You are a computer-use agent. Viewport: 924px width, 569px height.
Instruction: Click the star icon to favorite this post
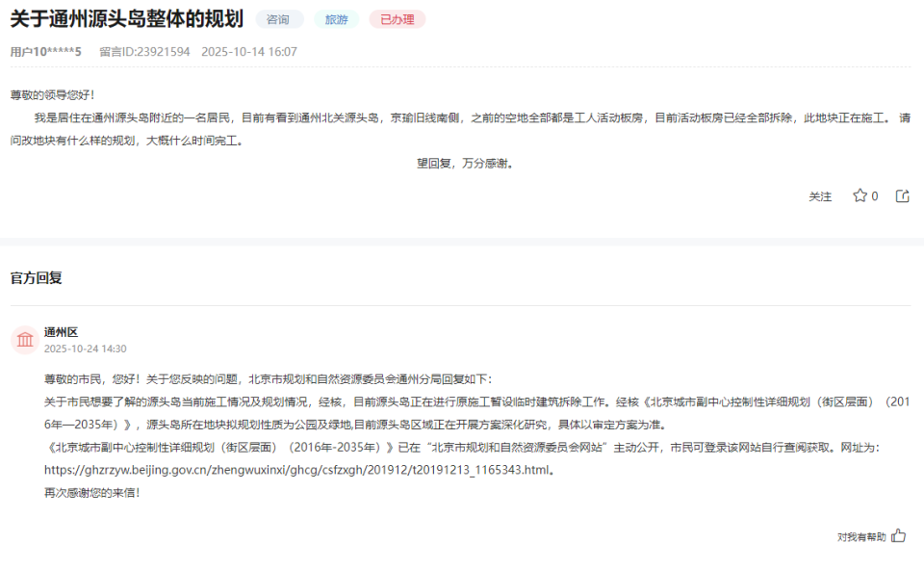point(861,194)
